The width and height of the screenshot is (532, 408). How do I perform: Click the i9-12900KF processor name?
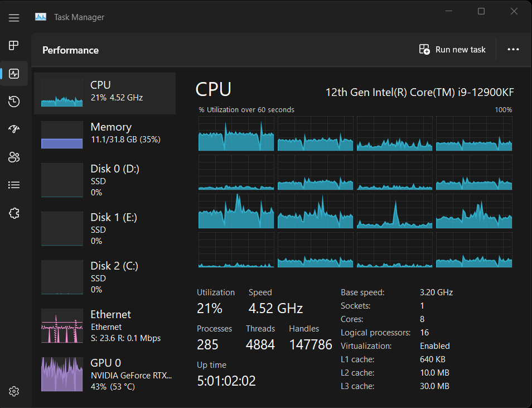coord(419,93)
